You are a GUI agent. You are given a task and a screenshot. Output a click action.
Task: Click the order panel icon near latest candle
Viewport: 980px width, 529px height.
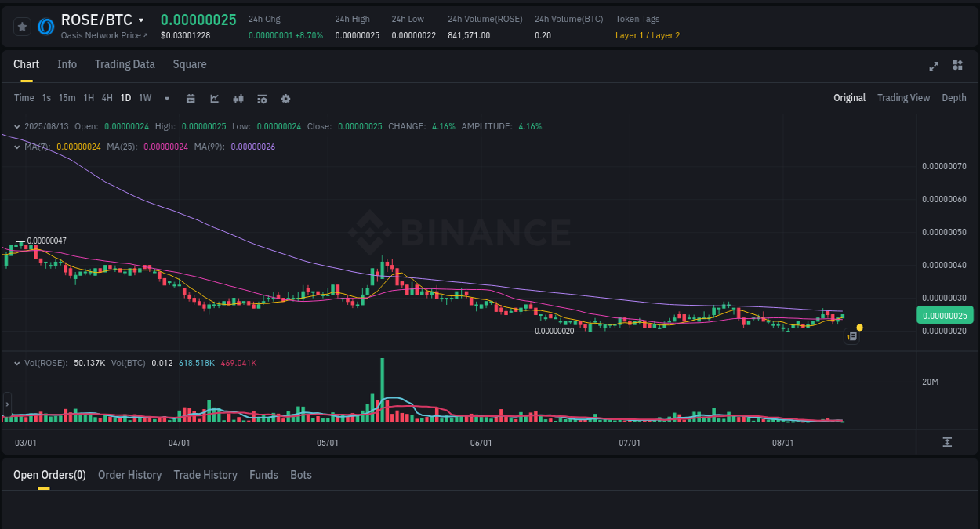point(851,335)
